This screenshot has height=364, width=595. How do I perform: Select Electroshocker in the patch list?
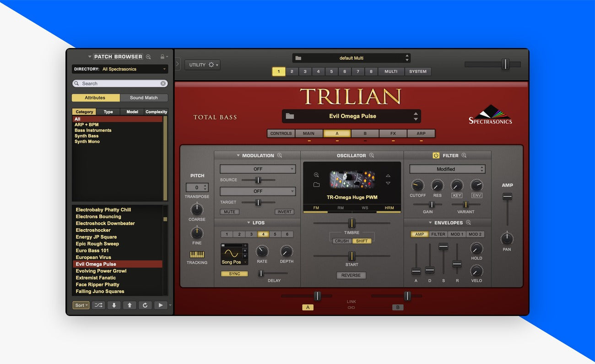[93, 230]
